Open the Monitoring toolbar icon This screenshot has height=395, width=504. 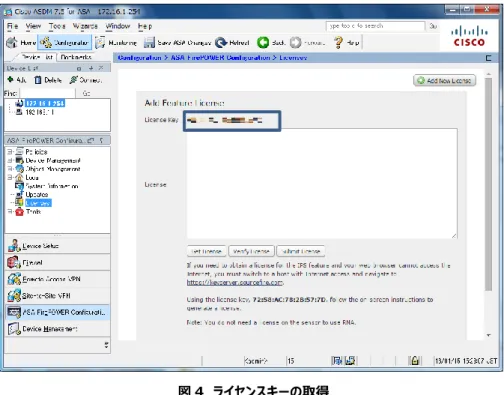coord(100,42)
